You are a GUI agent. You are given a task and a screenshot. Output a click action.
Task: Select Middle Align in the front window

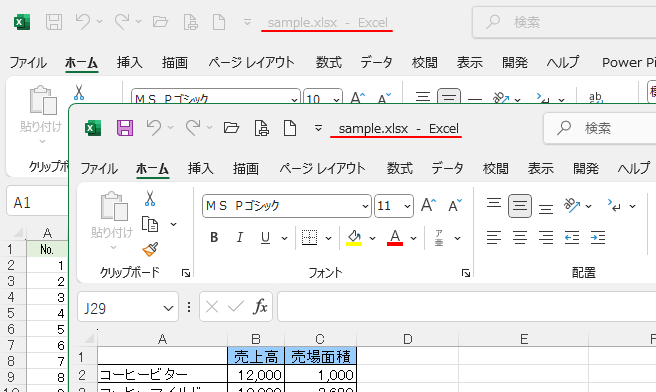coord(520,205)
